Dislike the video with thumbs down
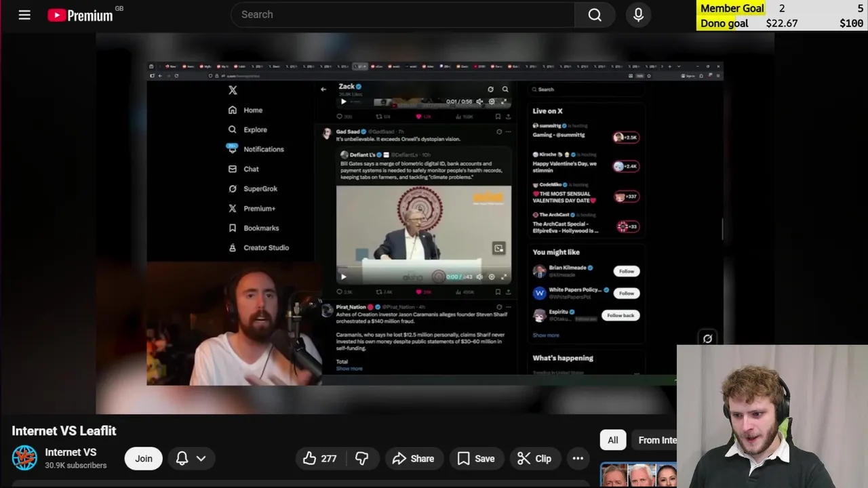This screenshot has height=488, width=868. point(361,459)
